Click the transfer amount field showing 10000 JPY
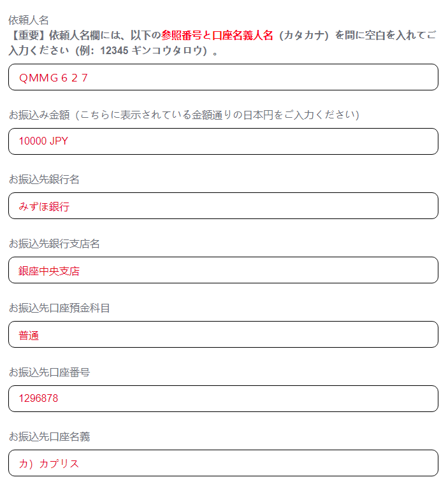Image resolution: width=448 pixels, height=491 pixels. 223,141
